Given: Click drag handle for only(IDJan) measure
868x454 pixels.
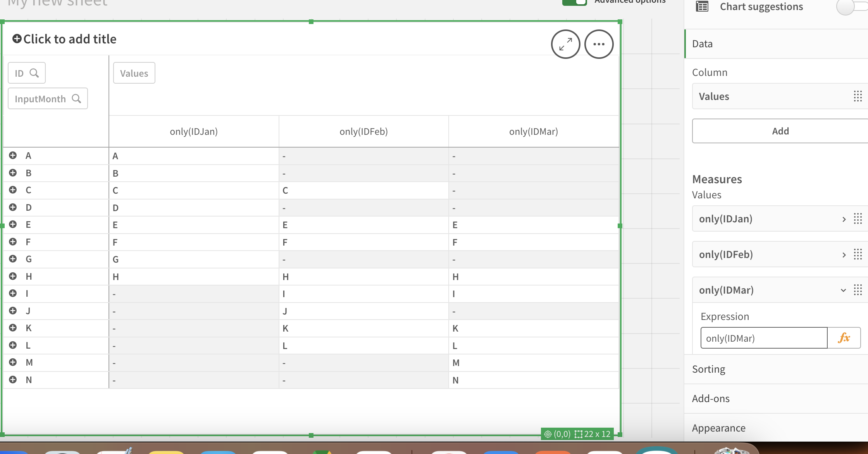Looking at the screenshot, I should (x=858, y=219).
